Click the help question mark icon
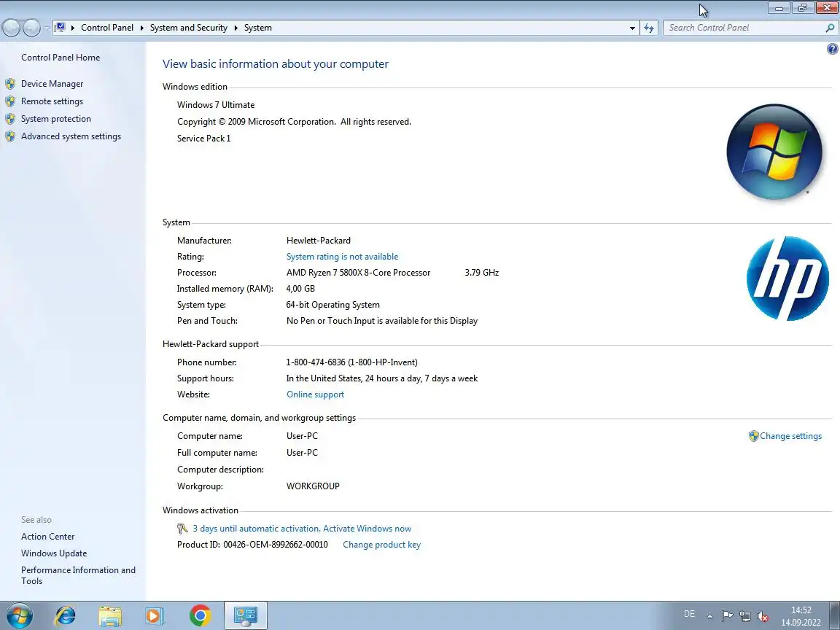This screenshot has width=840, height=630. point(832,50)
